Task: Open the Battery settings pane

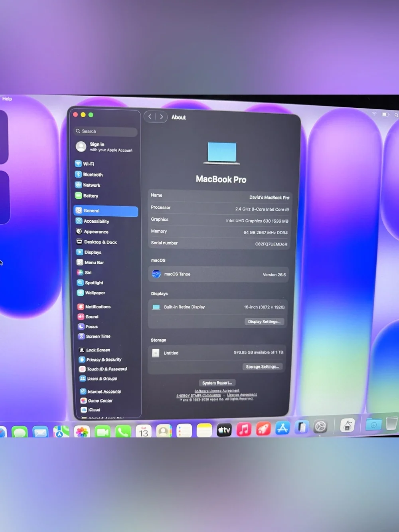Action: coord(87,196)
